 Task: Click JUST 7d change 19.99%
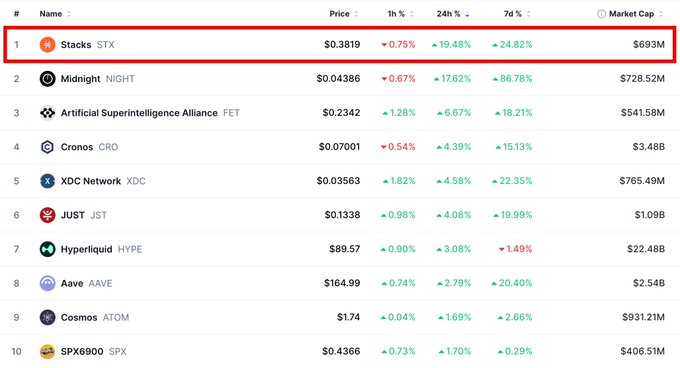[x=513, y=215]
